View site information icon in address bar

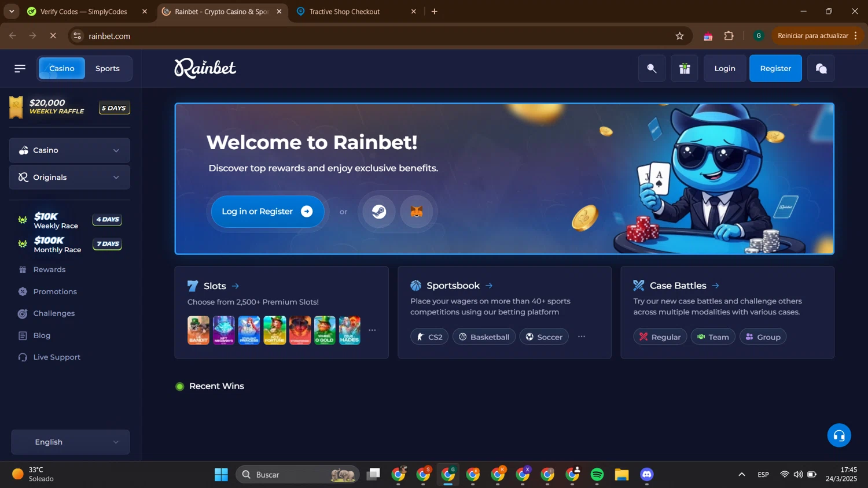pyautogui.click(x=77, y=36)
